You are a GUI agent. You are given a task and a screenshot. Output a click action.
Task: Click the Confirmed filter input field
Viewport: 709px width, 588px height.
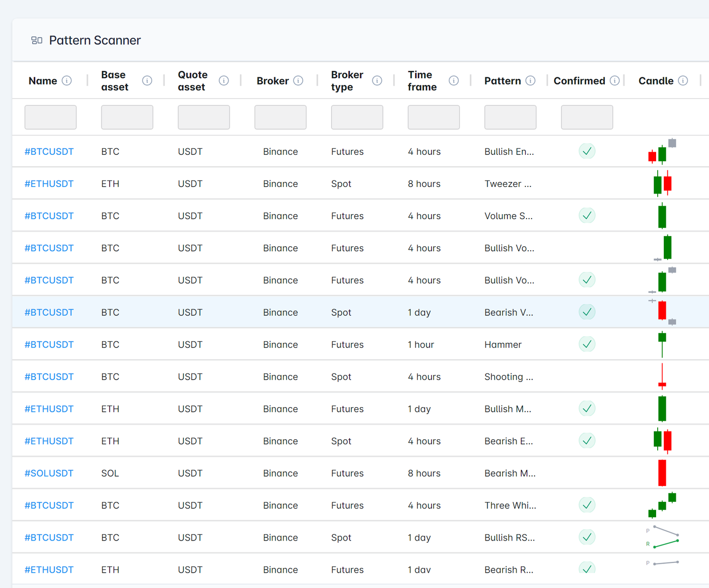[x=587, y=117]
